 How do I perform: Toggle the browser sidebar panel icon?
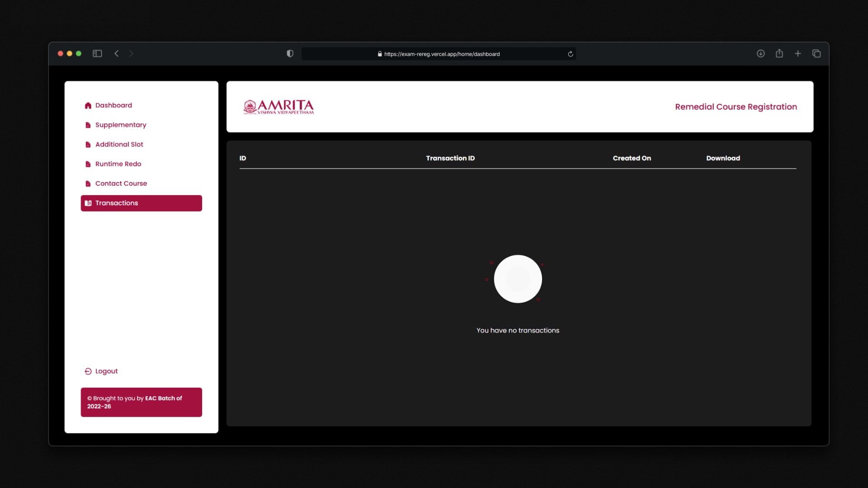coord(97,53)
